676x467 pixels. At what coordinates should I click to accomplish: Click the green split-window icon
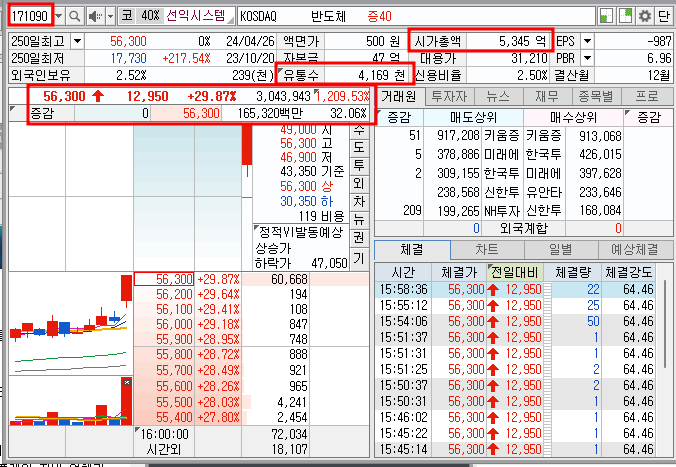(606, 16)
